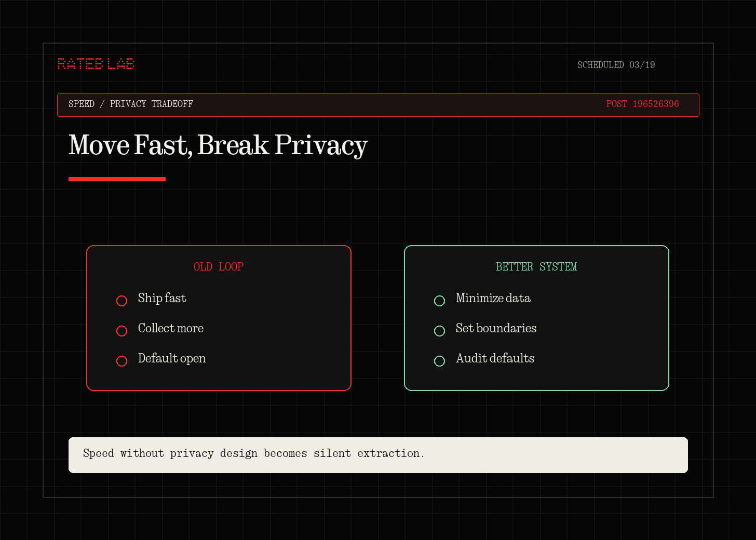Click the SPEED / PRIVACY TRADEOFF label
The image size is (756, 540).
coord(131,104)
